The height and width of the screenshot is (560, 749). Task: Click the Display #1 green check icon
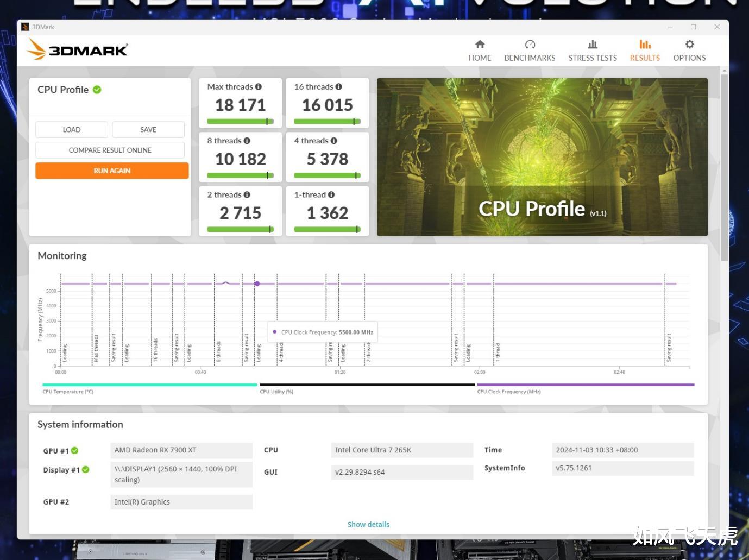pyautogui.click(x=86, y=470)
